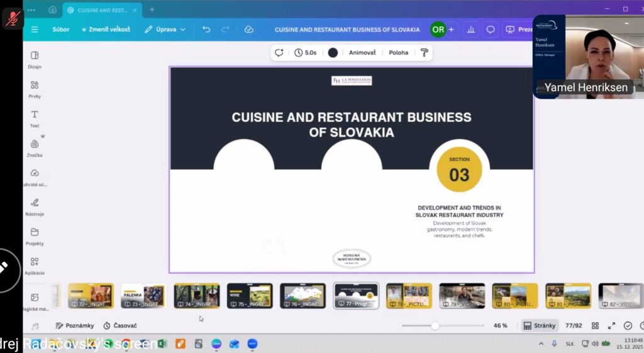Open the Súbor menu
This screenshot has height=353, width=644.
(x=61, y=30)
